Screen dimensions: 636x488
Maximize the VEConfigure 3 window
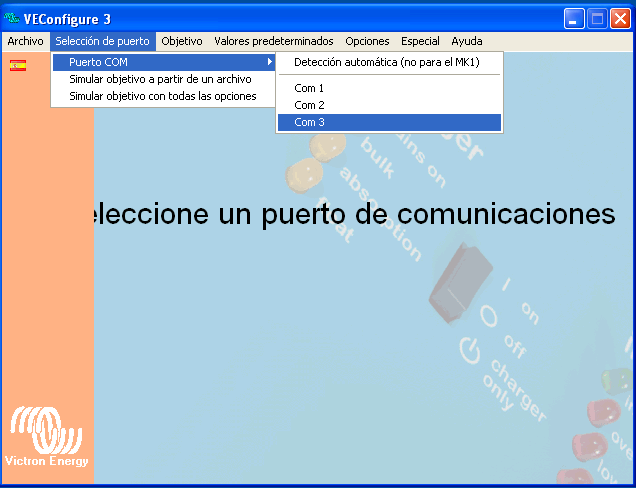pyautogui.click(x=597, y=19)
